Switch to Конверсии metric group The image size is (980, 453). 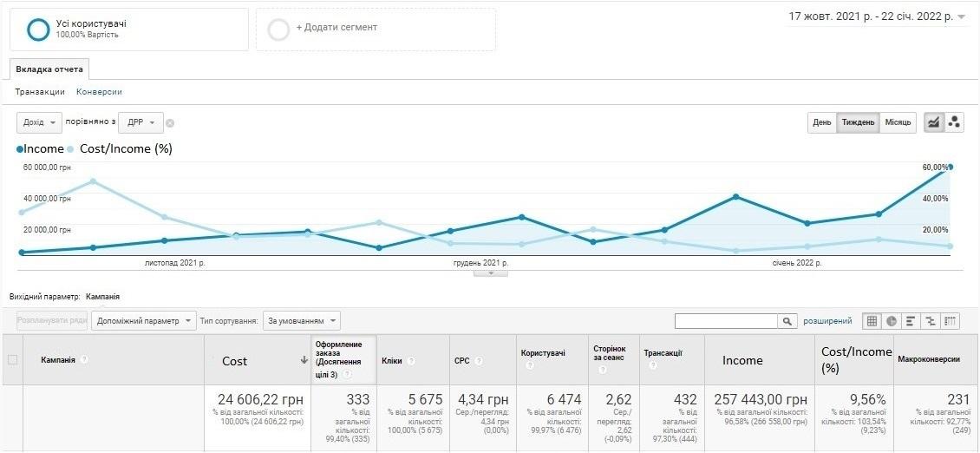point(99,91)
